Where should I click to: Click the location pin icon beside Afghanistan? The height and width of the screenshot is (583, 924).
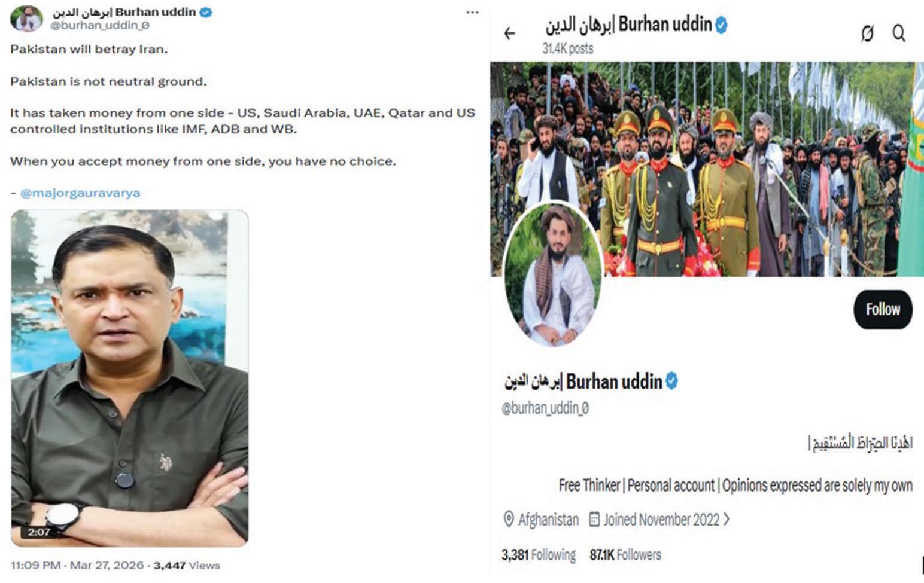pos(509,519)
